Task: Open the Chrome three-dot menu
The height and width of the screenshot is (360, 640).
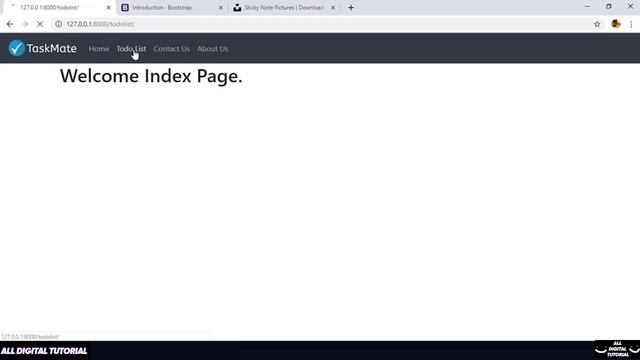Action: click(631, 24)
